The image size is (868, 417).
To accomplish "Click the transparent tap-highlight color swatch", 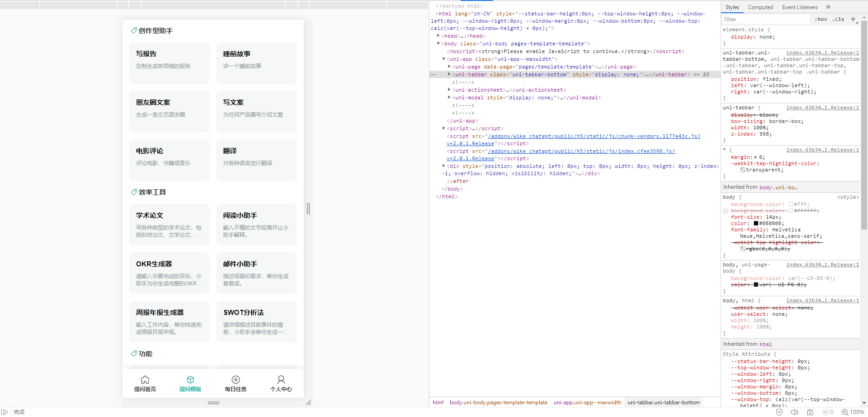I will click(743, 170).
